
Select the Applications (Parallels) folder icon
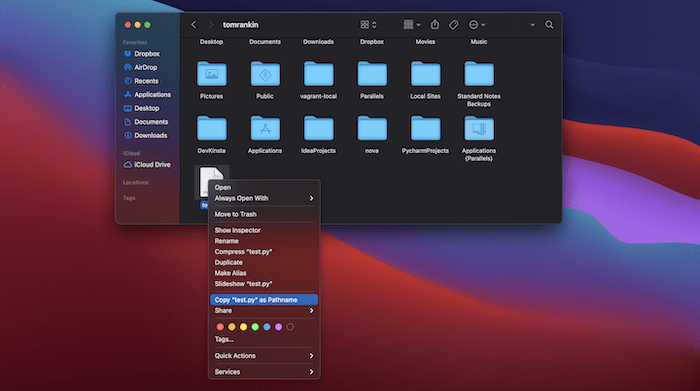479,129
